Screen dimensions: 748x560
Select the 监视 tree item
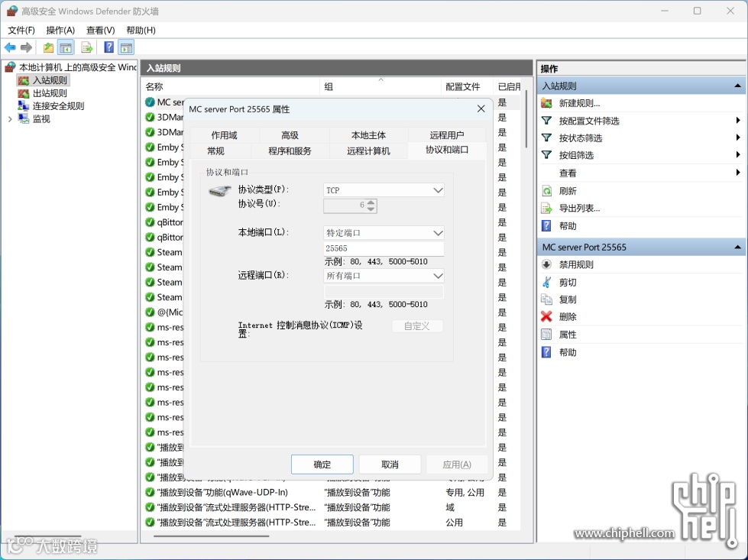41,118
